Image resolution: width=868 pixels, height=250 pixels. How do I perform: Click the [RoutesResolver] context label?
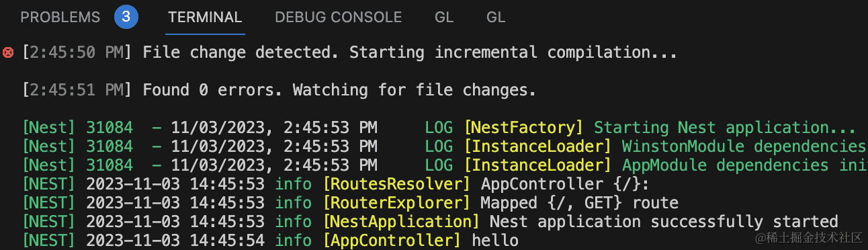pyautogui.click(x=397, y=184)
